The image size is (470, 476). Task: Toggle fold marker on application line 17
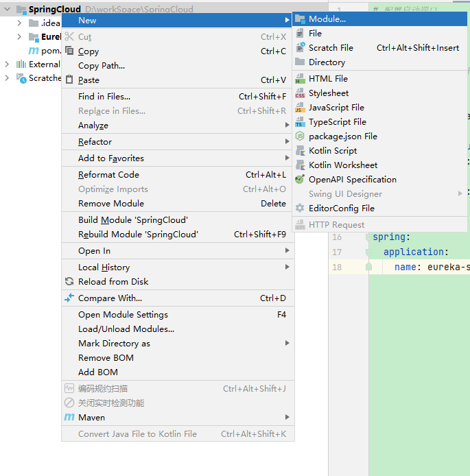tap(368, 252)
